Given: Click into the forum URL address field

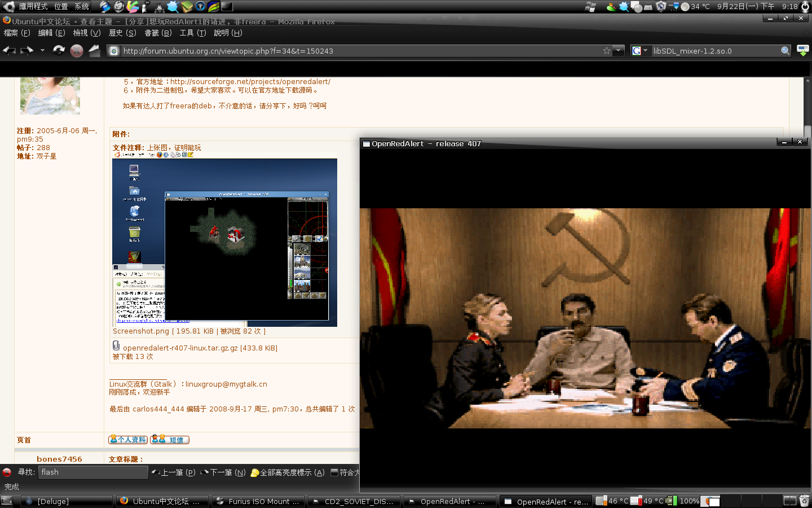Looking at the screenshot, I should click(x=361, y=51).
